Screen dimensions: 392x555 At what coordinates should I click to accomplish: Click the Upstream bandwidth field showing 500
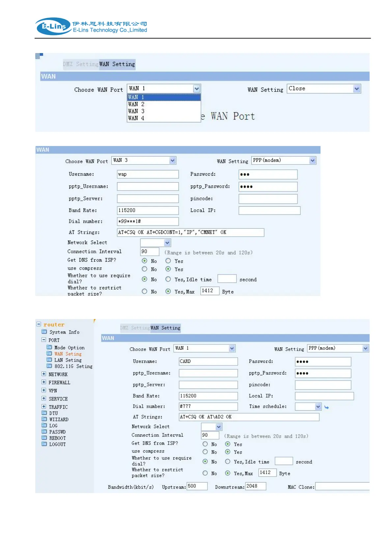point(197,486)
